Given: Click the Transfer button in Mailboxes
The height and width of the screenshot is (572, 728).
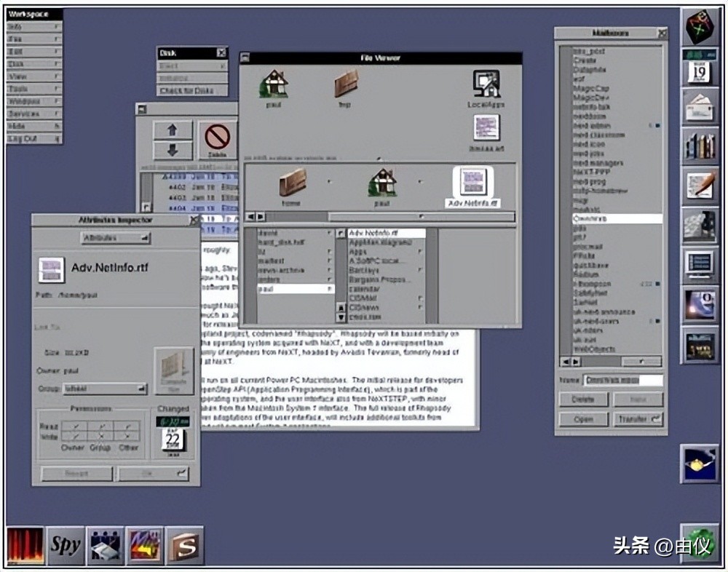Looking at the screenshot, I should pos(638,419).
